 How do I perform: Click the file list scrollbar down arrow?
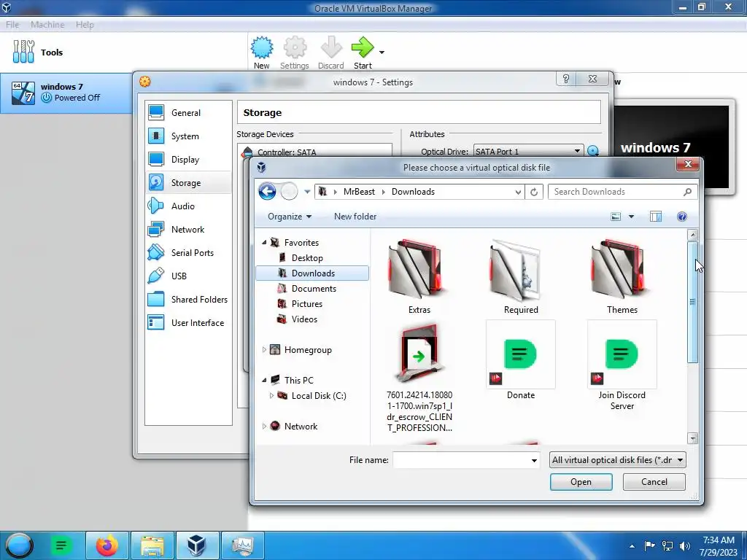click(x=693, y=438)
